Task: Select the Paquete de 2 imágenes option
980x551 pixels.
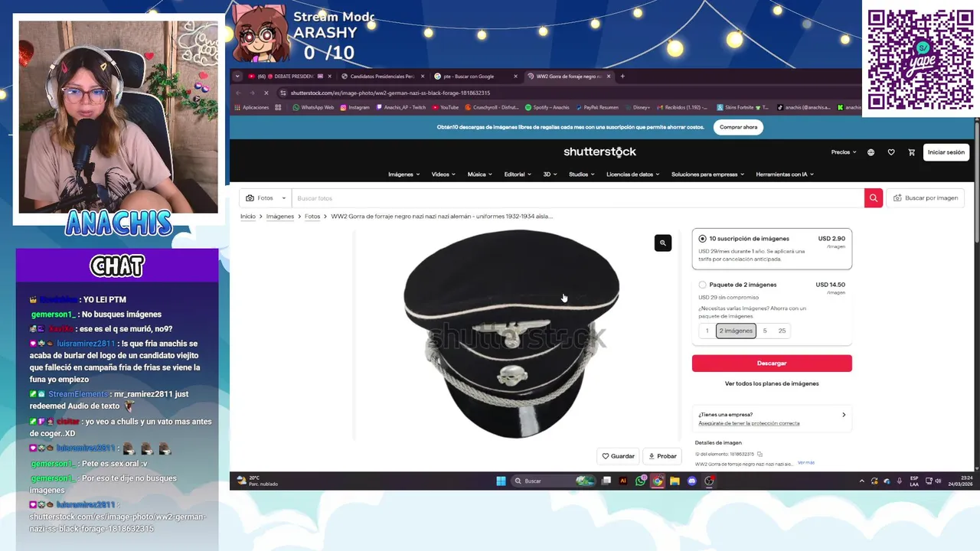Action: [x=702, y=285]
